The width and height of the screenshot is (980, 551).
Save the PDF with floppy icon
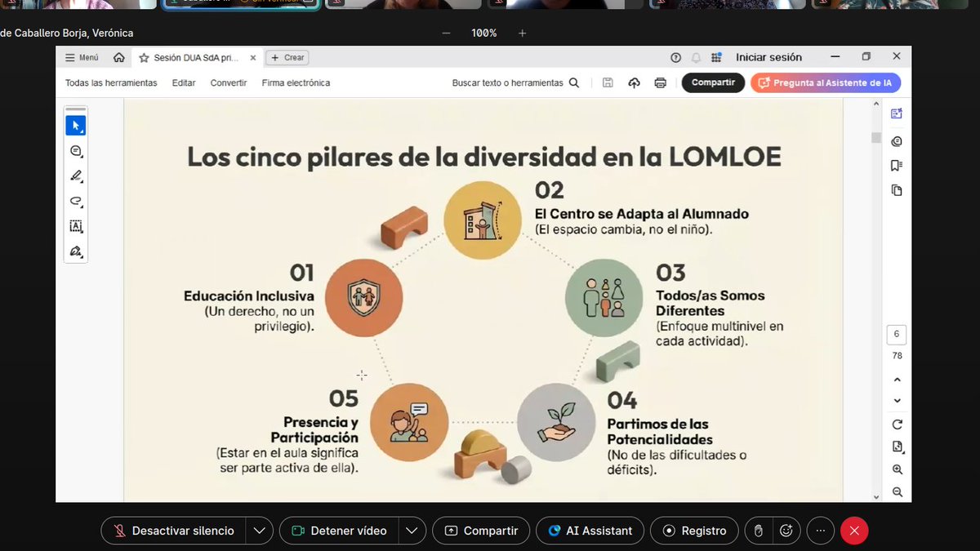[x=608, y=82]
